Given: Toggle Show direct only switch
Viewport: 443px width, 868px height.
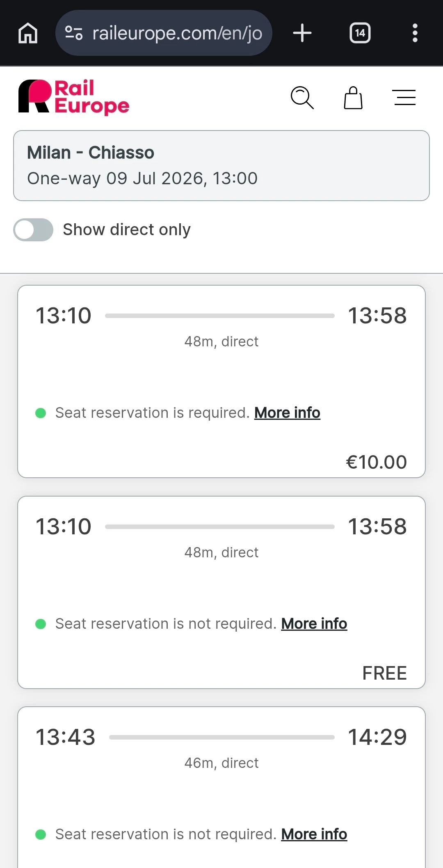Looking at the screenshot, I should coord(33,230).
